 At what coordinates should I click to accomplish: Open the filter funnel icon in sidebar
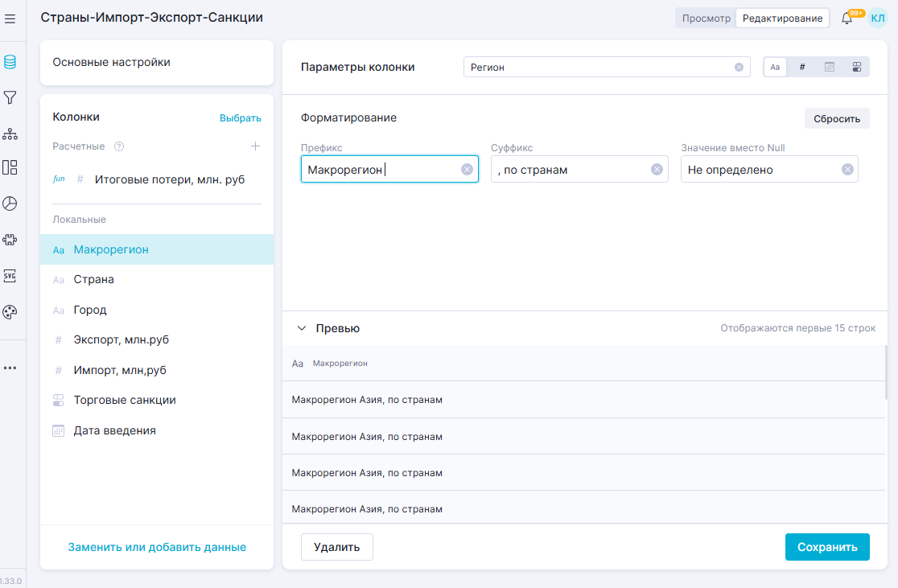[x=10, y=97]
